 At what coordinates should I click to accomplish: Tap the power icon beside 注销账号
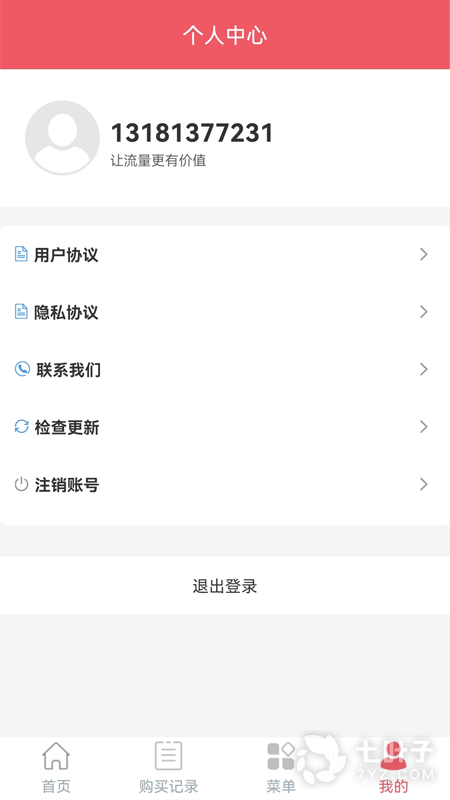(x=21, y=484)
